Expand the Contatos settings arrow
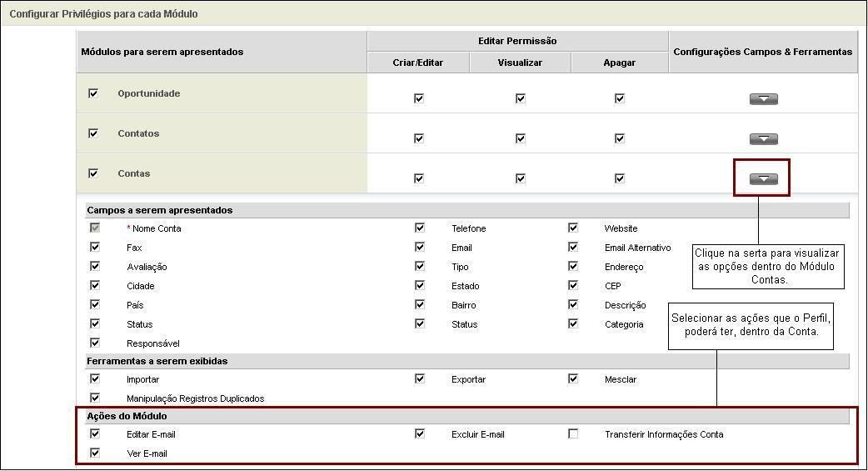The image size is (868, 471). [763, 139]
